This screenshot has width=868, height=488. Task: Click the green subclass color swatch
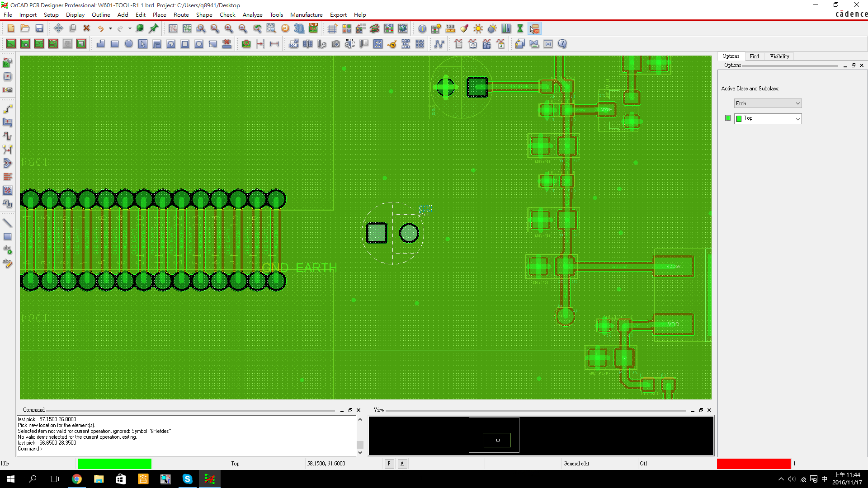coord(727,118)
